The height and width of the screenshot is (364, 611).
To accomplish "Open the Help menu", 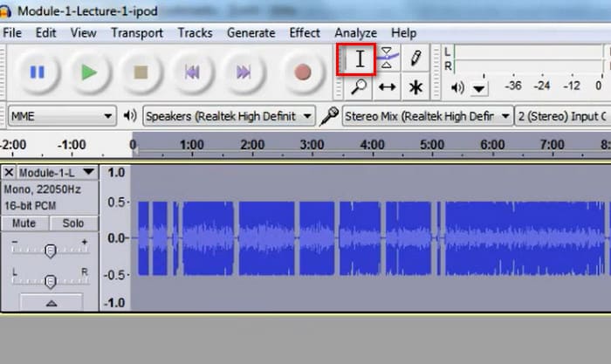I will point(403,33).
